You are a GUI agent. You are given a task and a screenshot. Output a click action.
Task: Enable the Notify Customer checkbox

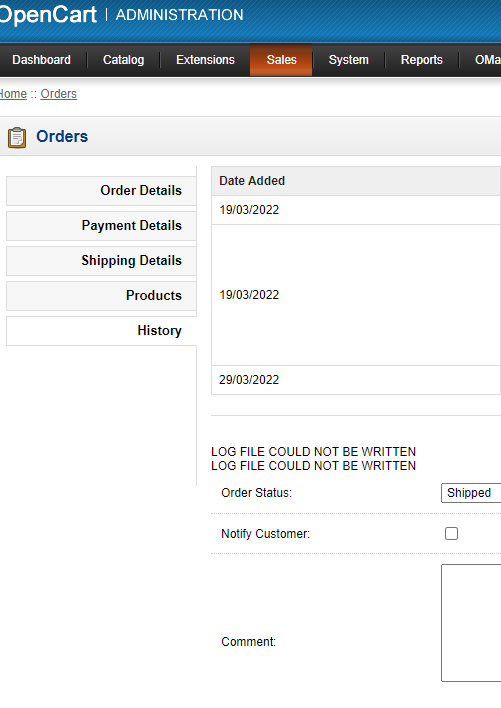point(451,533)
